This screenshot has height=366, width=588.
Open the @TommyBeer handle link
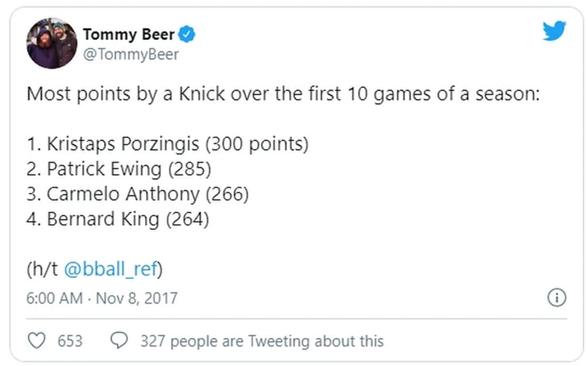pyautogui.click(x=131, y=54)
